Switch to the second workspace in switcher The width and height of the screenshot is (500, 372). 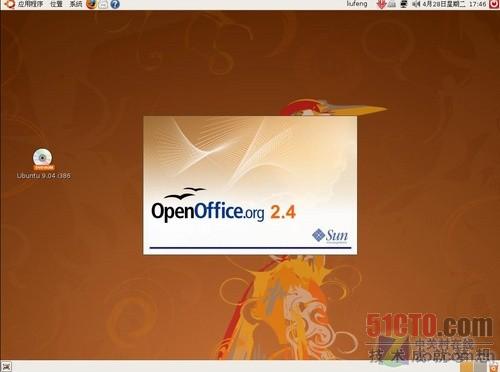(480, 367)
